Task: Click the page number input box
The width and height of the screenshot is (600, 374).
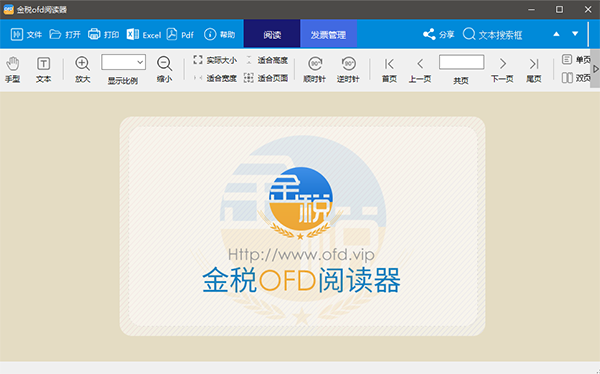Action: coord(461,62)
